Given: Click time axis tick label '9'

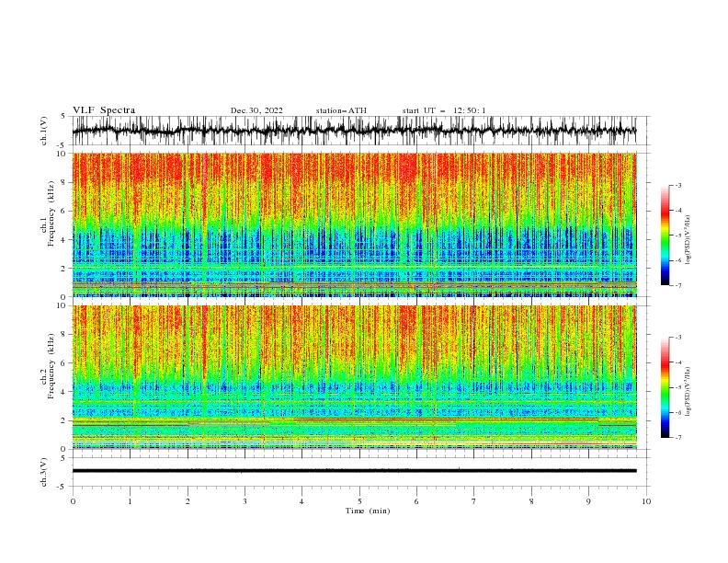Looking at the screenshot, I should click(588, 501).
